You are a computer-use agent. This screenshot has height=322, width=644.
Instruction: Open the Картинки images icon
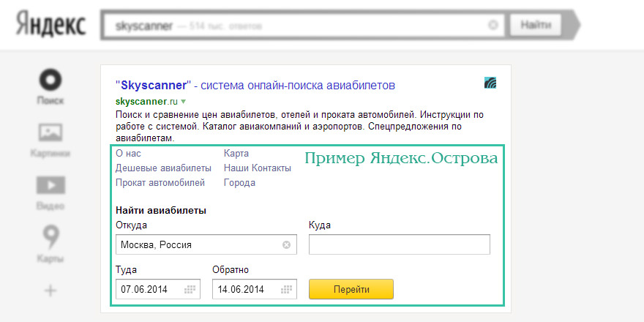coord(50,132)
